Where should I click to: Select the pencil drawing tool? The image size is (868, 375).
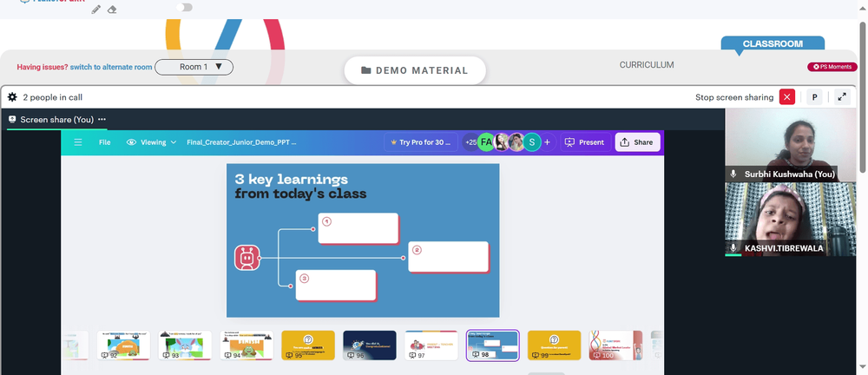[x=96, y=10]
